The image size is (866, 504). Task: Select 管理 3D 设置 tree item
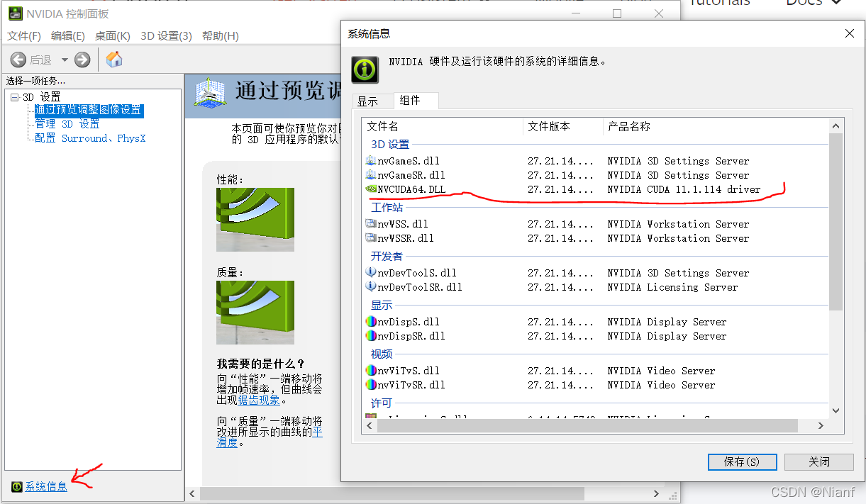(x=67, y=124)
